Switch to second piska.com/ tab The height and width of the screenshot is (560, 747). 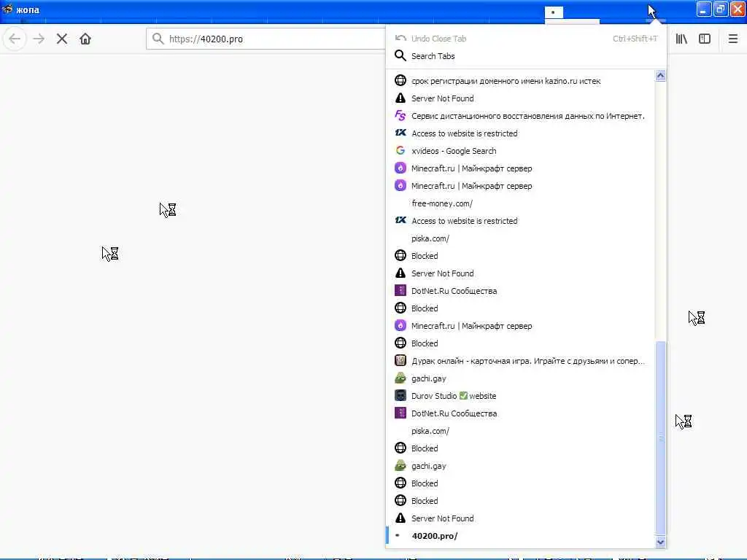coord(520,431)
